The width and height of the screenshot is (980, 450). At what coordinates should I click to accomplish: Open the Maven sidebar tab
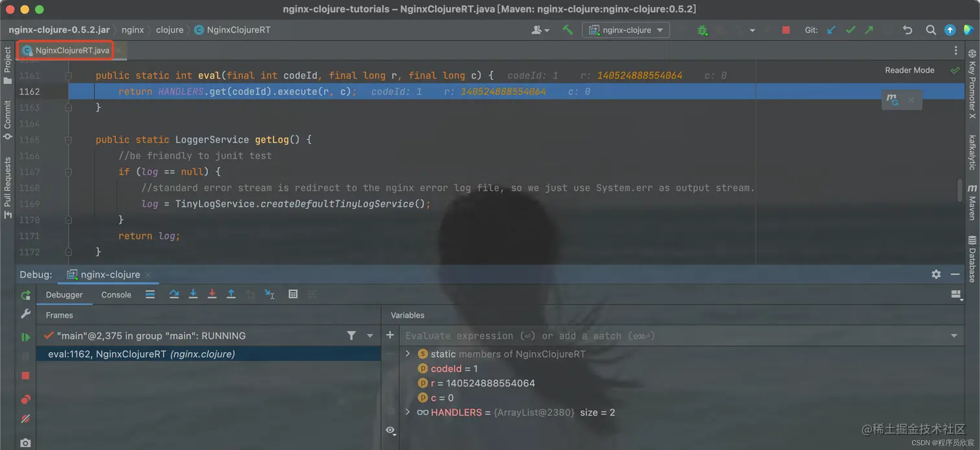coord(972,202)
